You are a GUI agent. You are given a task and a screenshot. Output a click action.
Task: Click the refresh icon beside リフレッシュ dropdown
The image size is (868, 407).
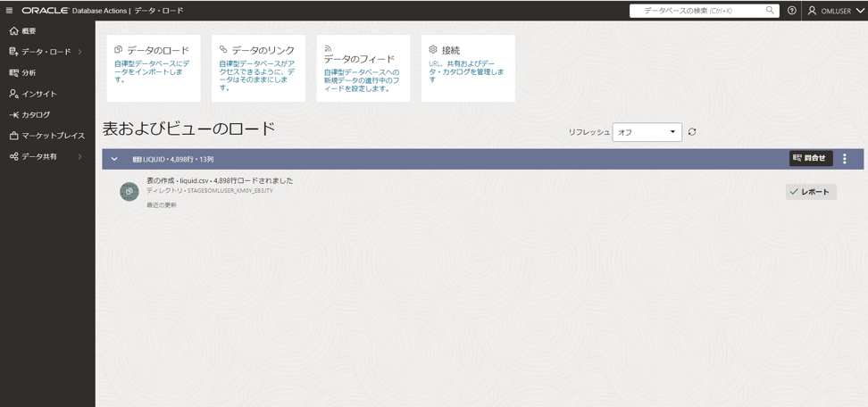point(692,132)
